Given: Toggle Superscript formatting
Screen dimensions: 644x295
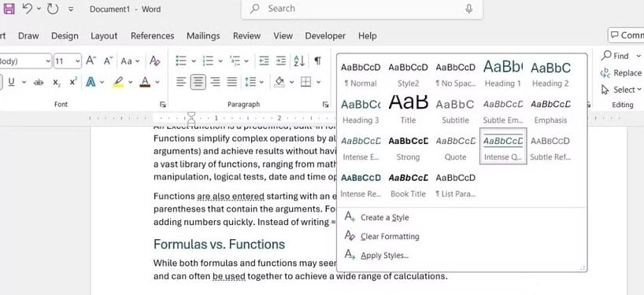Looking at the screenshot, I should [73, 82].
